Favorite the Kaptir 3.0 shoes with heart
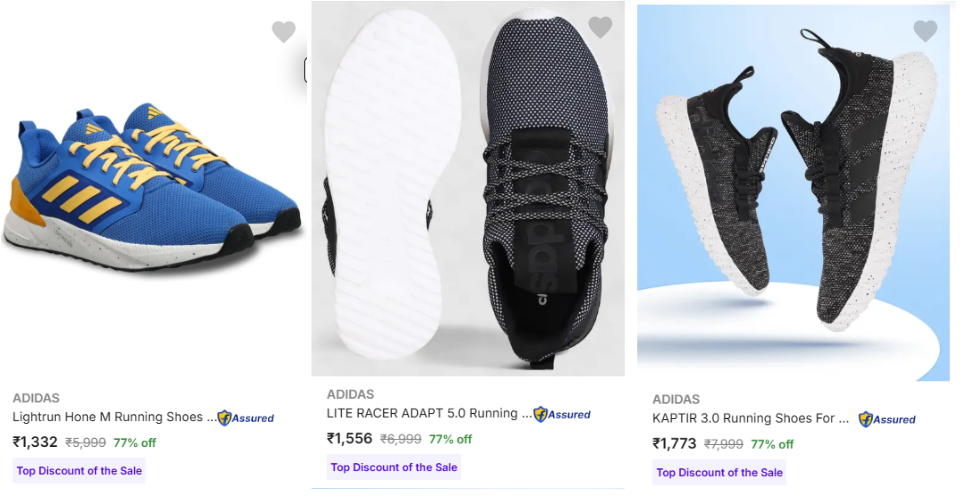Screen dimensions: 973x501 [926, 31]
